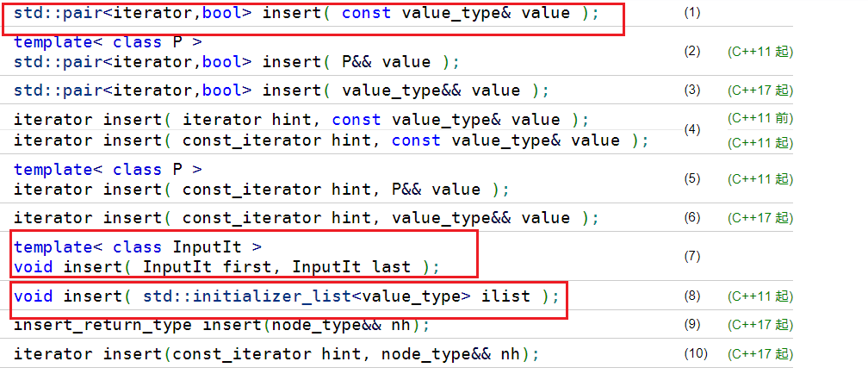Click 'insert( value_type&& value )' pair declaration

[282, 90]
